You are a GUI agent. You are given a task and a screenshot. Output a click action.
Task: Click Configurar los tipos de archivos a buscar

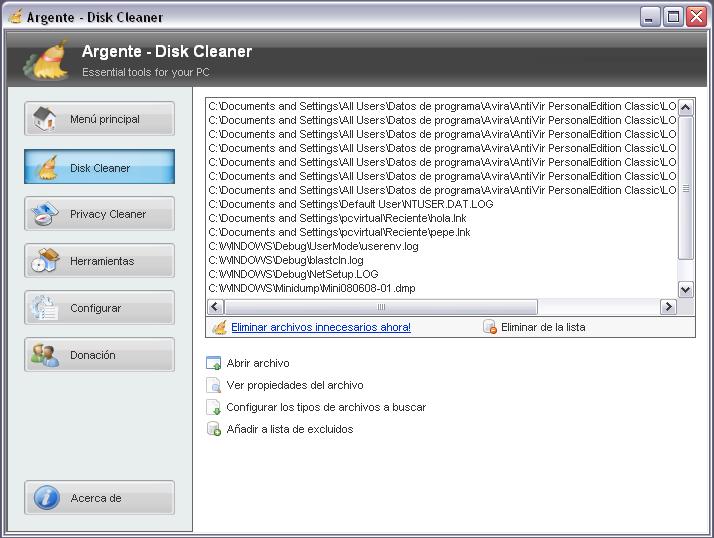(x=326, y=407)
